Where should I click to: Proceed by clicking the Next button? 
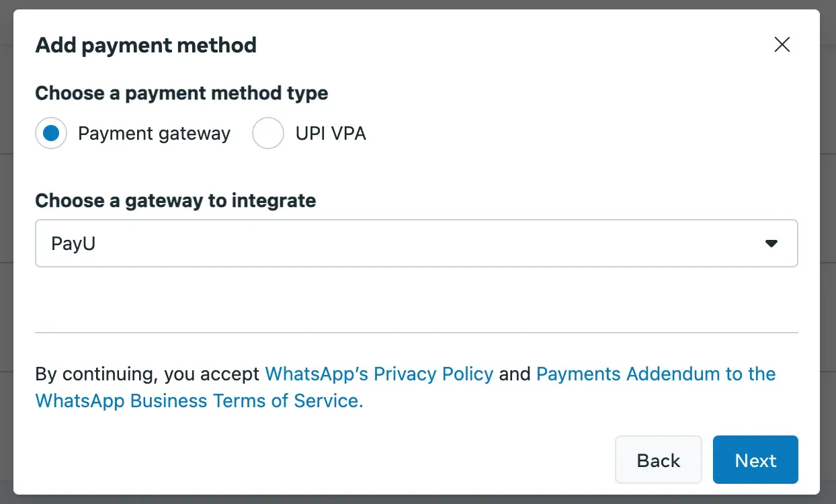pyautogui.click(x=755, y=460)
